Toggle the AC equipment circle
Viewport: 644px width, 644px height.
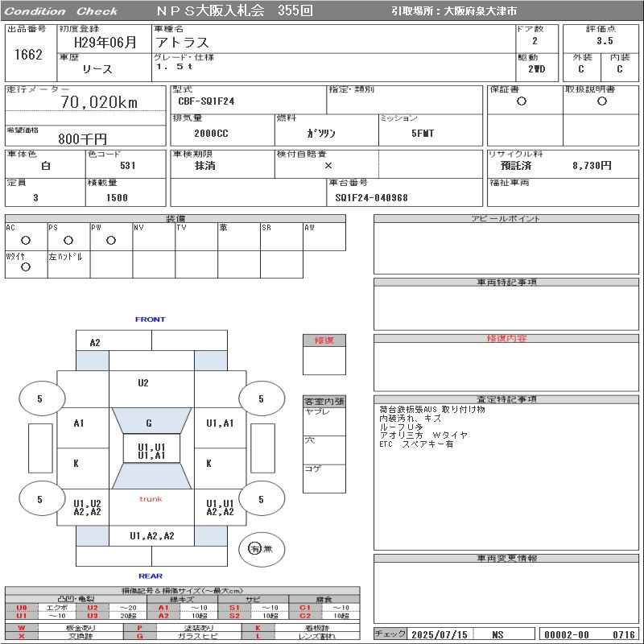point(25,240)
